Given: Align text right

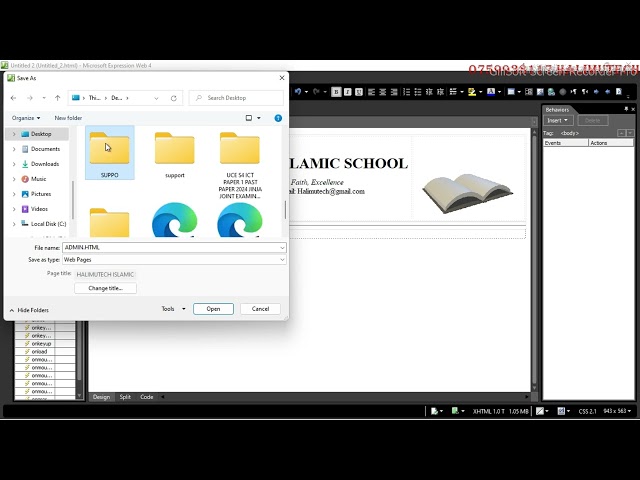Looking at the screenshot, I should [x=394, y=92].
